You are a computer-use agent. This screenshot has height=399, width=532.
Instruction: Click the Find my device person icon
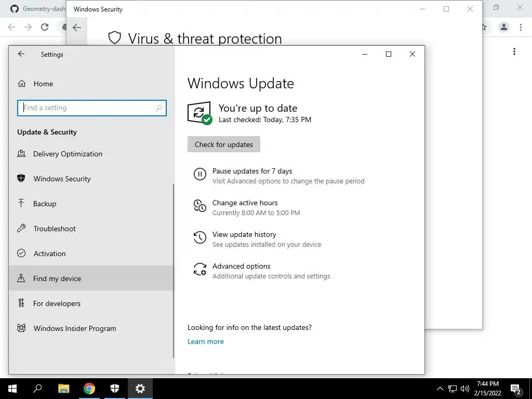pyautogui.click(x=21, y=278)
